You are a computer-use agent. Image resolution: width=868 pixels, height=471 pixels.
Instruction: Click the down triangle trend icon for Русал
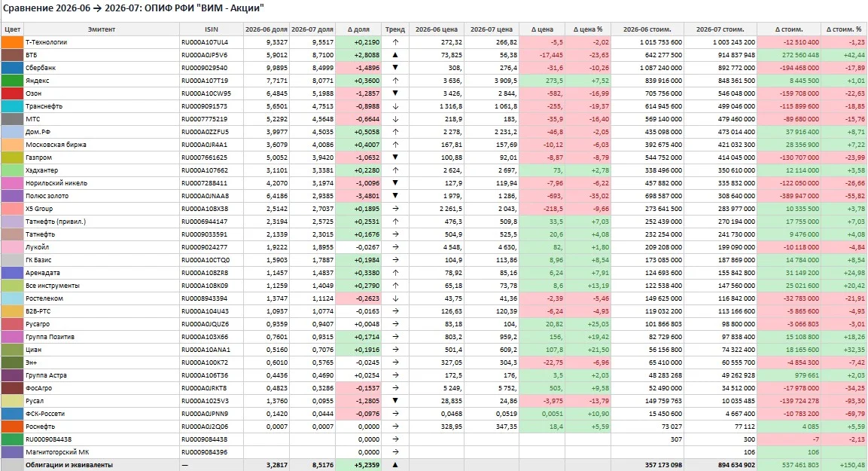pos(395,401)
